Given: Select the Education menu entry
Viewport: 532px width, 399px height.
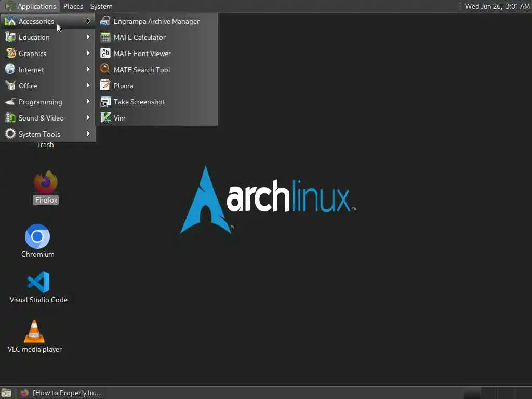Looking at the screenshot, I should [x=48, y=37].
